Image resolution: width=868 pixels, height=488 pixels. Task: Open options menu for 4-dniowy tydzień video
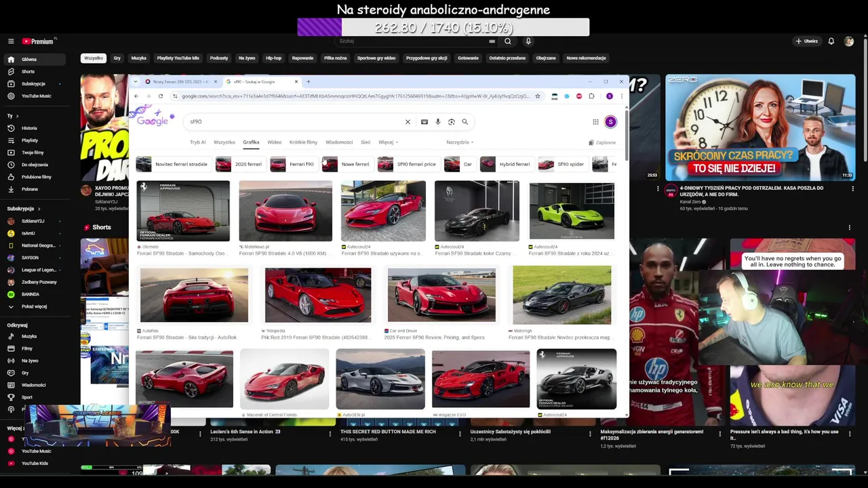852,189
